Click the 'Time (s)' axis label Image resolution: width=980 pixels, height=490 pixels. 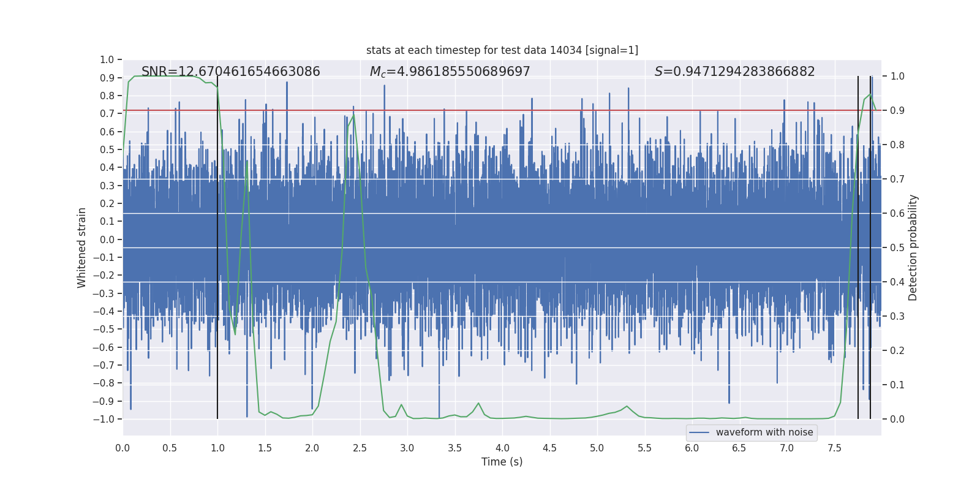[502, 462]
